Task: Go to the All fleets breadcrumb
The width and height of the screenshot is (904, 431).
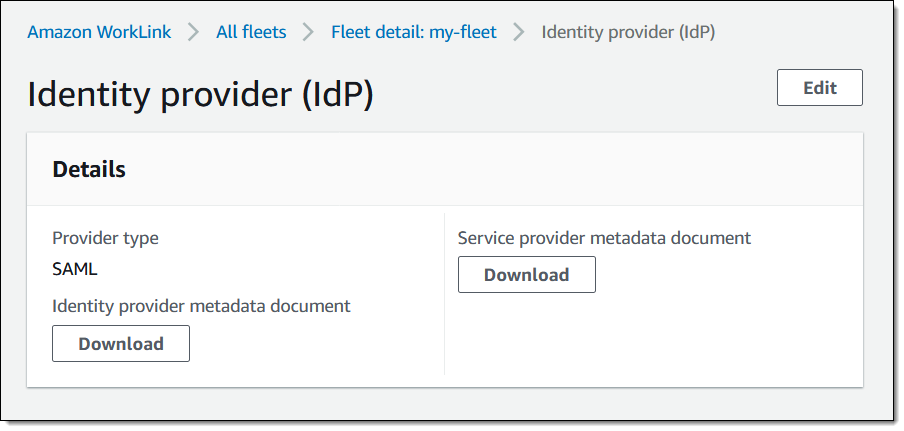Action: click(251, 32)
